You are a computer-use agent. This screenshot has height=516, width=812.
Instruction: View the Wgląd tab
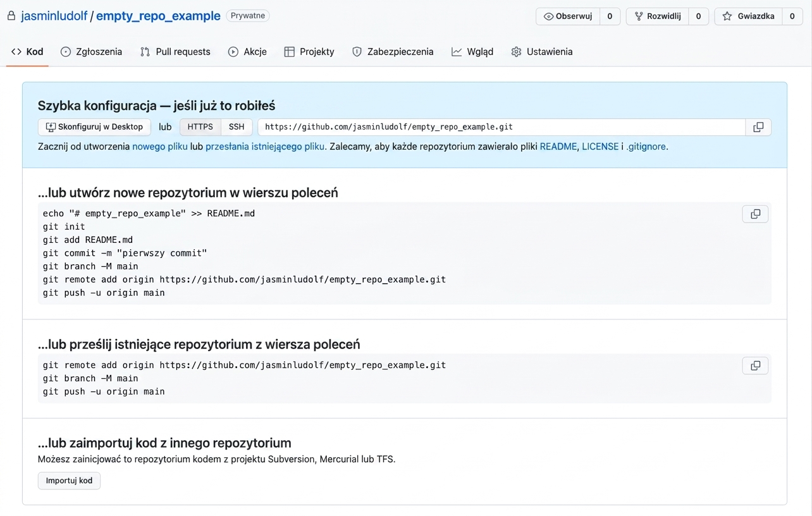(x=472, y=52)
